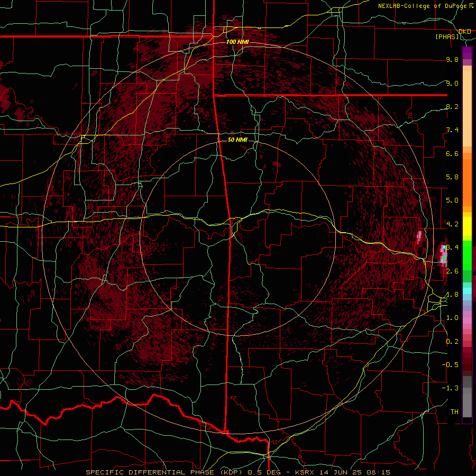This screenshot has width=476, height=476.
Task: Select the 100 NMI range ring label
Action: click(237, 42)
